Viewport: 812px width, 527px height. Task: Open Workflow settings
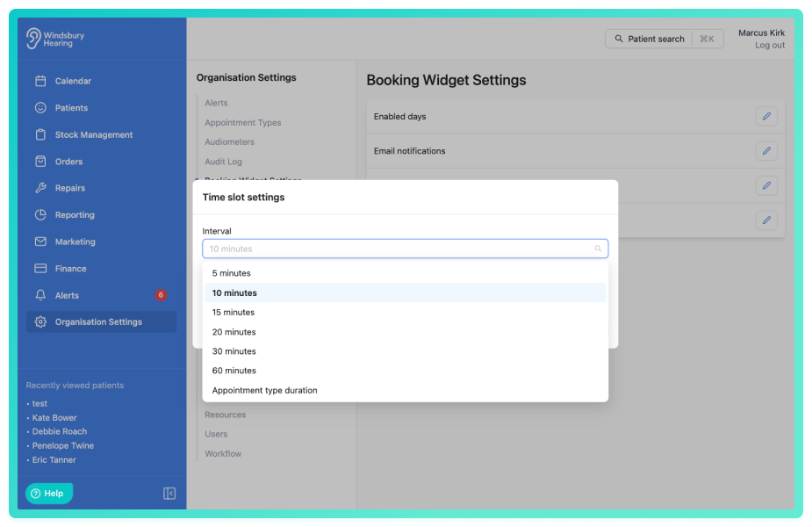pos(223,453)
